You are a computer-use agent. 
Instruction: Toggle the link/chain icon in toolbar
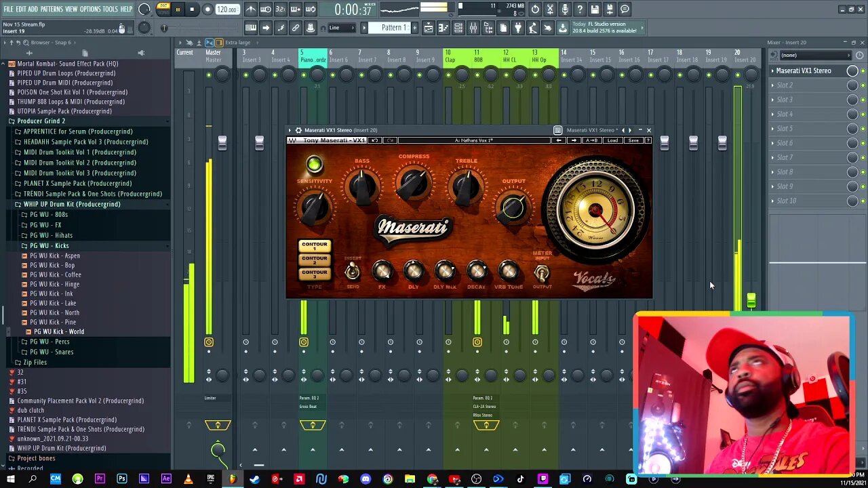pos(296,28)
